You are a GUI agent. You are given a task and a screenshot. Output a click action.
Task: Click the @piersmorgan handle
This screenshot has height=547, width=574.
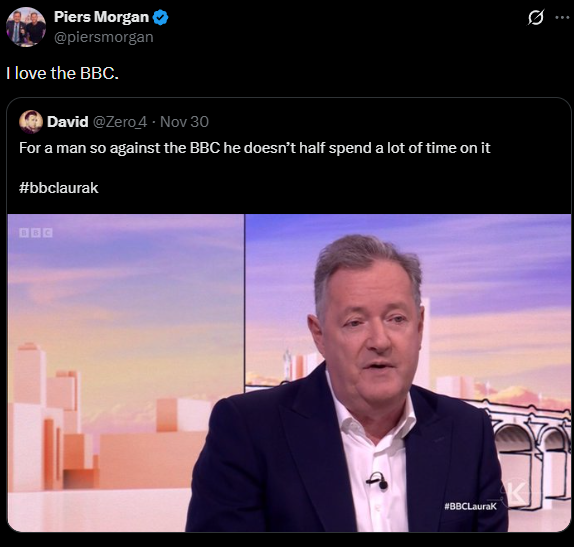104,37
